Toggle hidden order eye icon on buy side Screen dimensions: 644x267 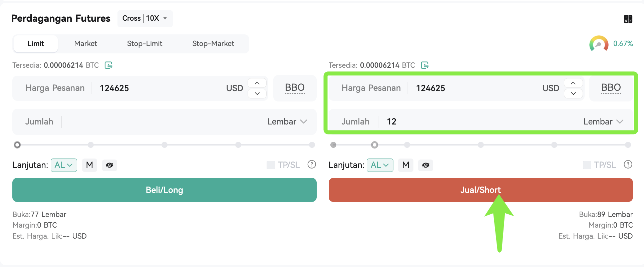pyautogui.click(x=109, y=165)
